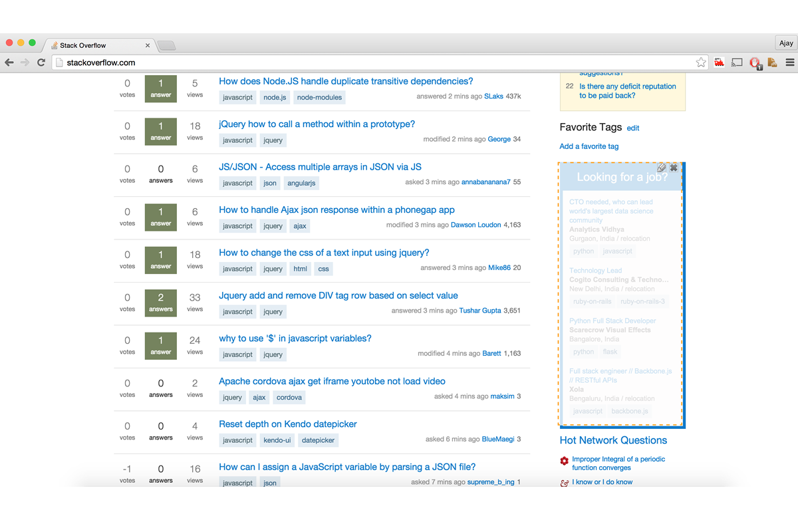The height and width of the screenshot is (532, 798).
Task: Click the ajax tag on phonegap question
Action: [300, 226]
